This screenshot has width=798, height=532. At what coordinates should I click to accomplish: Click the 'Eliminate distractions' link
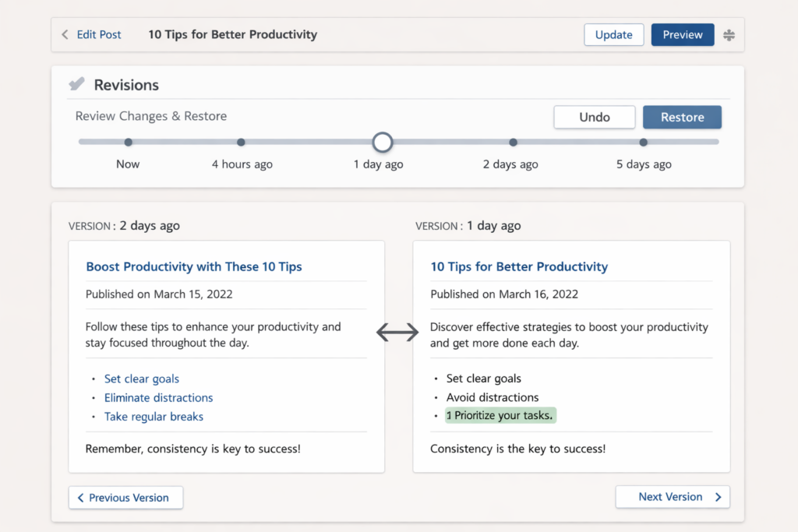pos(158,397)
